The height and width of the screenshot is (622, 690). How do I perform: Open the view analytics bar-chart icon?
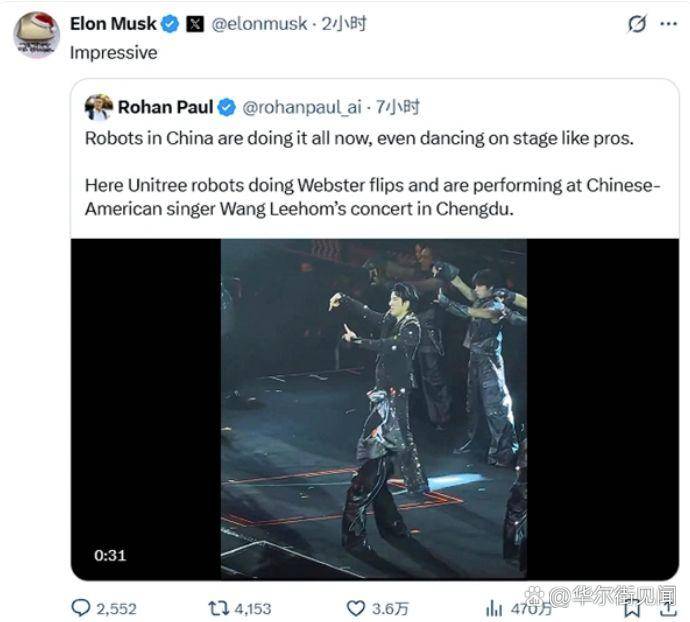494,607
